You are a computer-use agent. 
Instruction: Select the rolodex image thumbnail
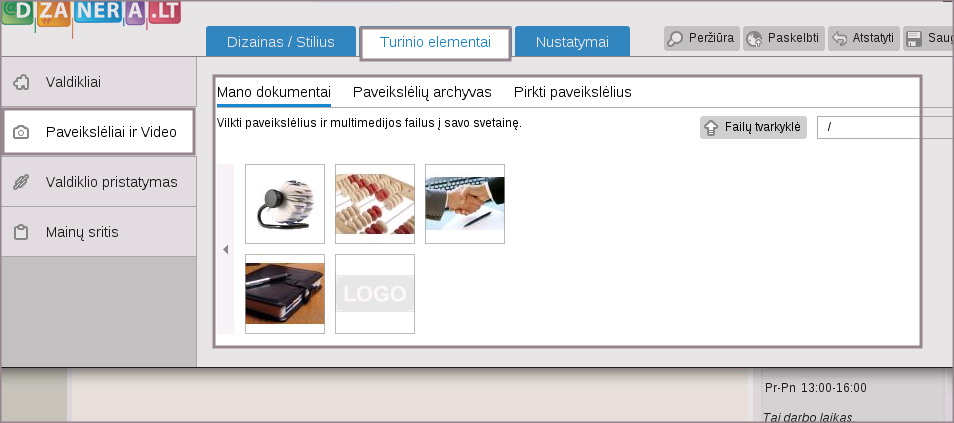click(x=285, y=204)
